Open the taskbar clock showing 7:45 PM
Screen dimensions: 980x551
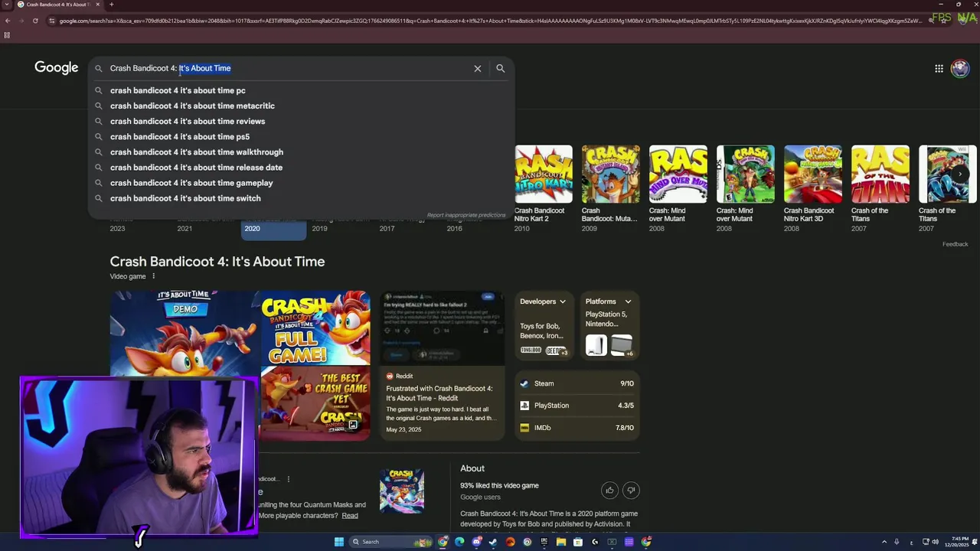coord(958,542)
